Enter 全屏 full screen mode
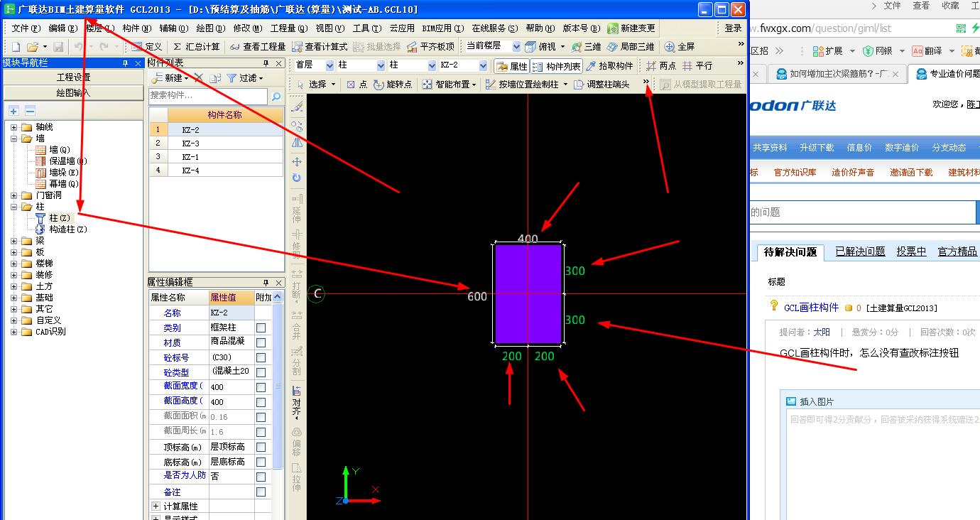The height and width of the screenshot is (520, 980). point(680,46)
